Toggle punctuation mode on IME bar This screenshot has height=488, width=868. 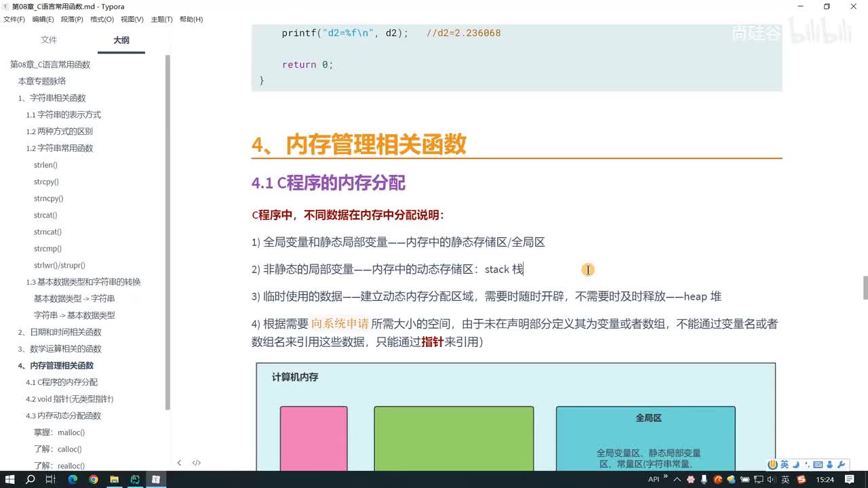[806, 464]
